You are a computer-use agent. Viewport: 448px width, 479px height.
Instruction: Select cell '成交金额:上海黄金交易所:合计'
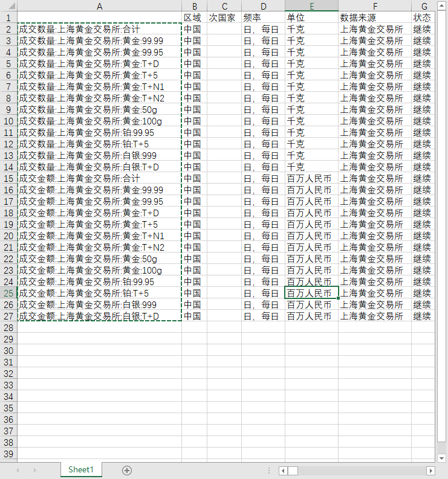tap(99, 178)
